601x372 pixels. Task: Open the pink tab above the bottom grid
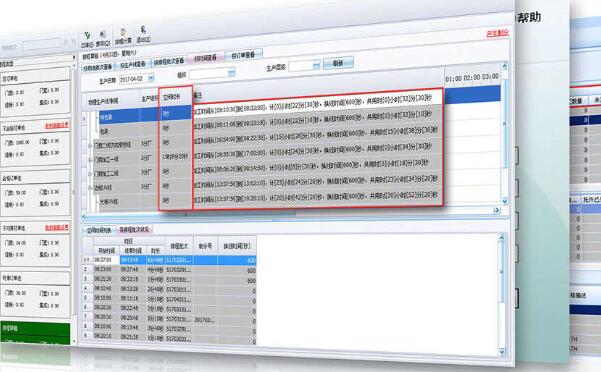134,230
